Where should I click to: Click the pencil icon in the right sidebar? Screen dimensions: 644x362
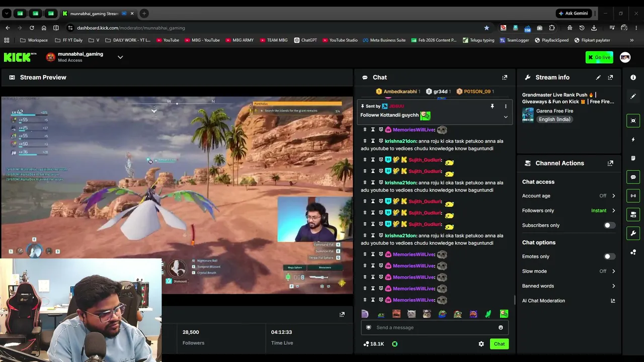click(633, 96)
